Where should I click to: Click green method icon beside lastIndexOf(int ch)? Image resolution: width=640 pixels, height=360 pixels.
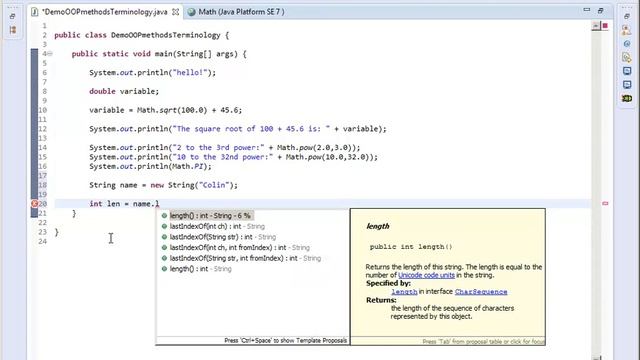click(x=164, y=226)
